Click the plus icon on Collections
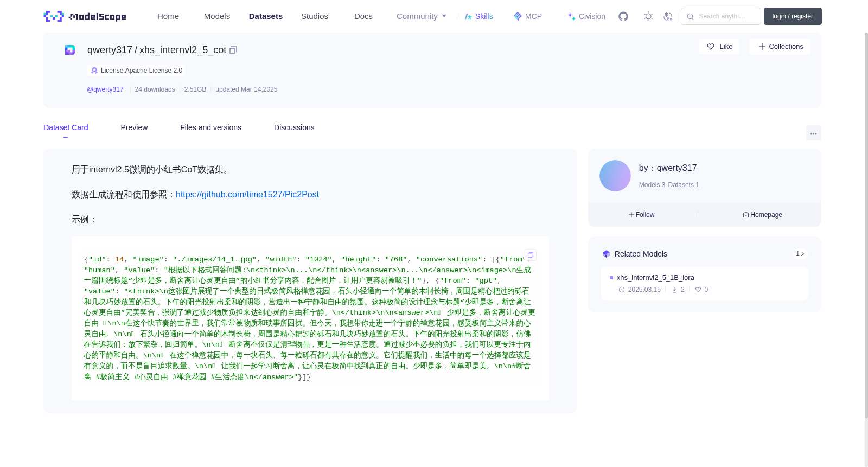Image resolution: width=868 pixels, height=467 pixels. [x=762, y=47]
